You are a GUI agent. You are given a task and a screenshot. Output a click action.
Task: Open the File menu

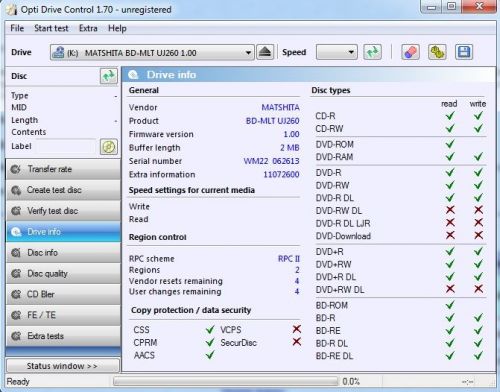(17, 28)
